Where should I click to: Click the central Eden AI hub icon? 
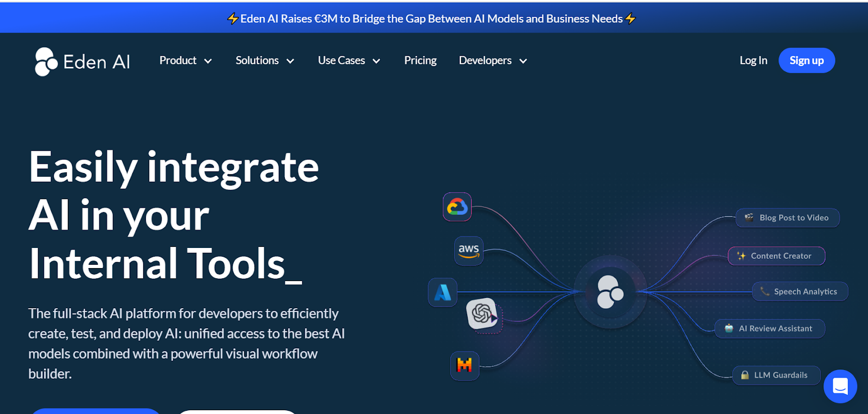(610, 292)
